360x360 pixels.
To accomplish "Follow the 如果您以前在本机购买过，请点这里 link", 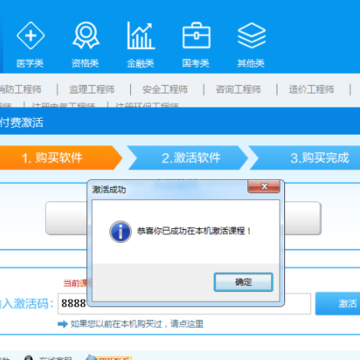I will tap(137, 324).
